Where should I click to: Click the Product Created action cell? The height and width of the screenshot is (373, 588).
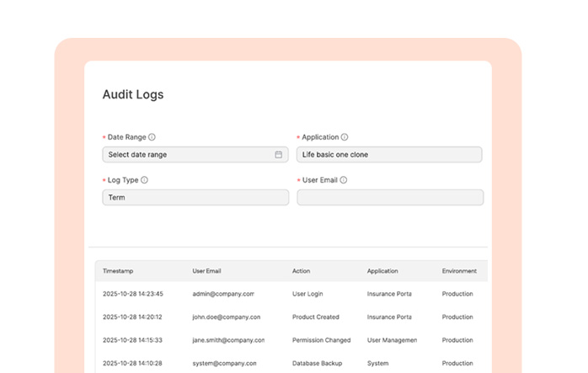point(316,317)
